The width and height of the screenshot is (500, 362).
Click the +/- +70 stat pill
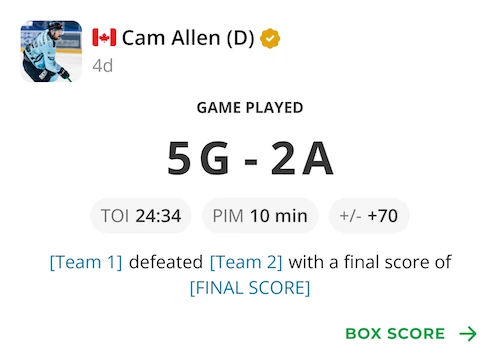coord(369,216)
